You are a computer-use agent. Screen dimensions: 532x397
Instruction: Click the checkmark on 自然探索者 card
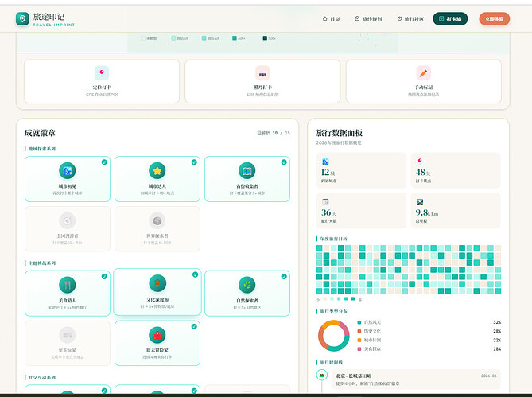pos(284,277)
